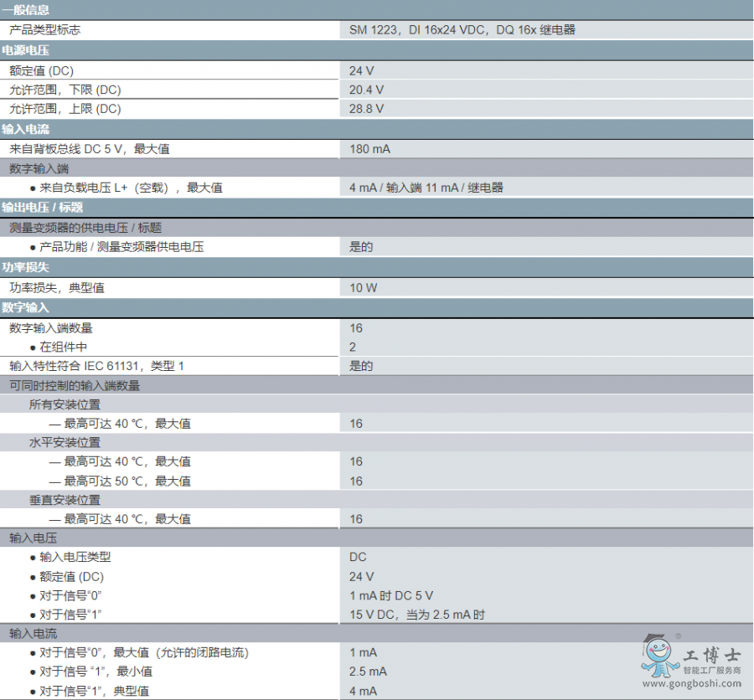Click the 4 mA / 输入端 11 mA / 继电器 value
Image resolution: width=754 pixels, height=700 pixels.
click(x=426, y=188)
